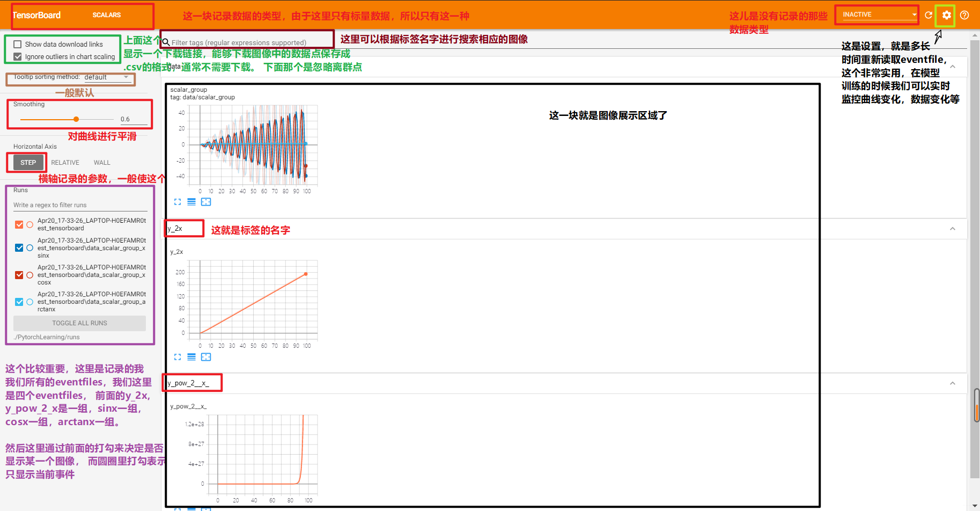Image resolution: width=980 pixels, height=511 pixels.
Task: Click the ./PytorchLearning/runs path text
Action: click(47, 337)
